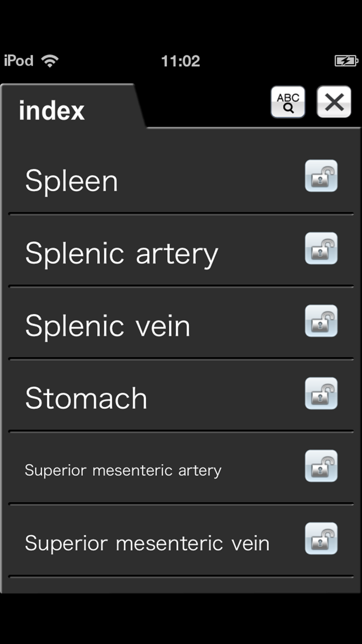Tap the iPod label in the status bar

[x=17, y=61]
